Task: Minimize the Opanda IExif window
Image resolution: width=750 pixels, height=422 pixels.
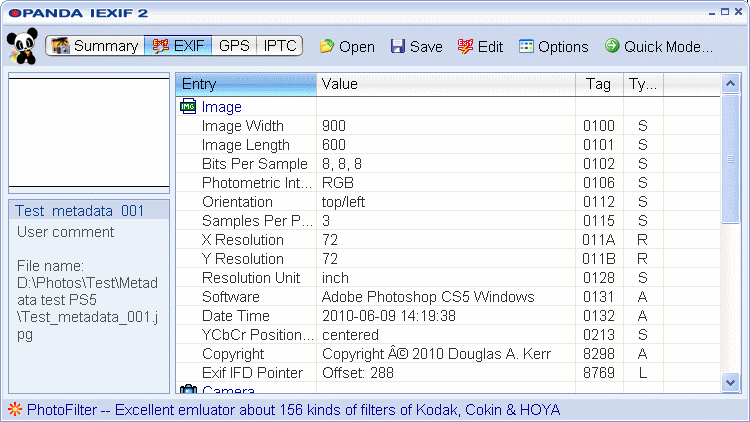Action: (712, 12)
